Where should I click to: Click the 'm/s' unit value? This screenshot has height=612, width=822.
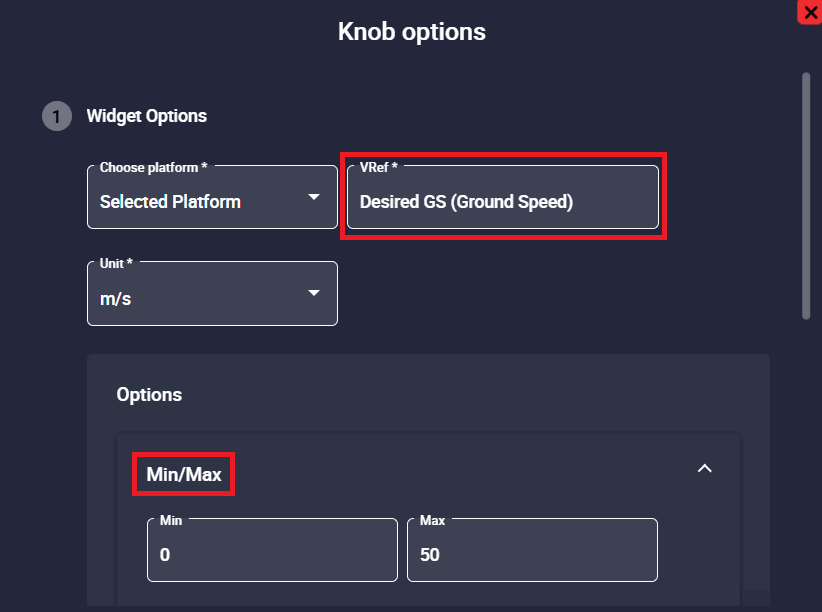[x=116, y=298]
